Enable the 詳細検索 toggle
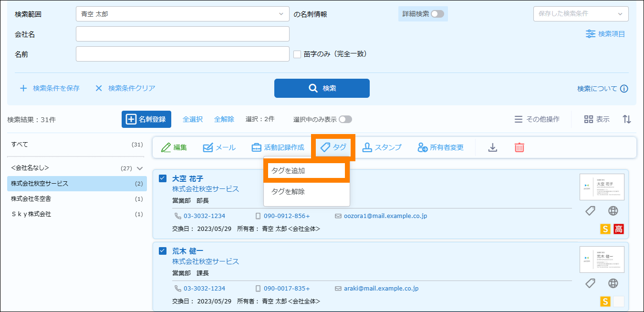644x312 pixels. (437, 14)
